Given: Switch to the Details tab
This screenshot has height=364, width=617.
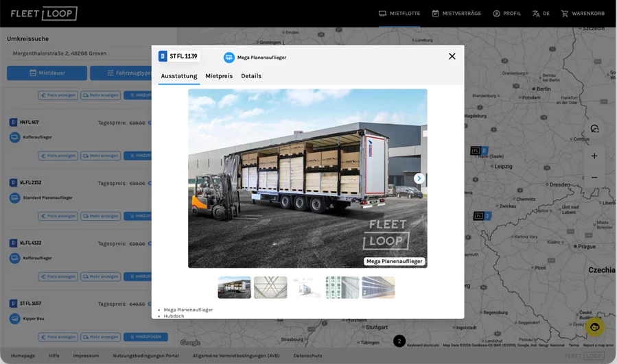Looking at the screenshot, I should (251, 76).
